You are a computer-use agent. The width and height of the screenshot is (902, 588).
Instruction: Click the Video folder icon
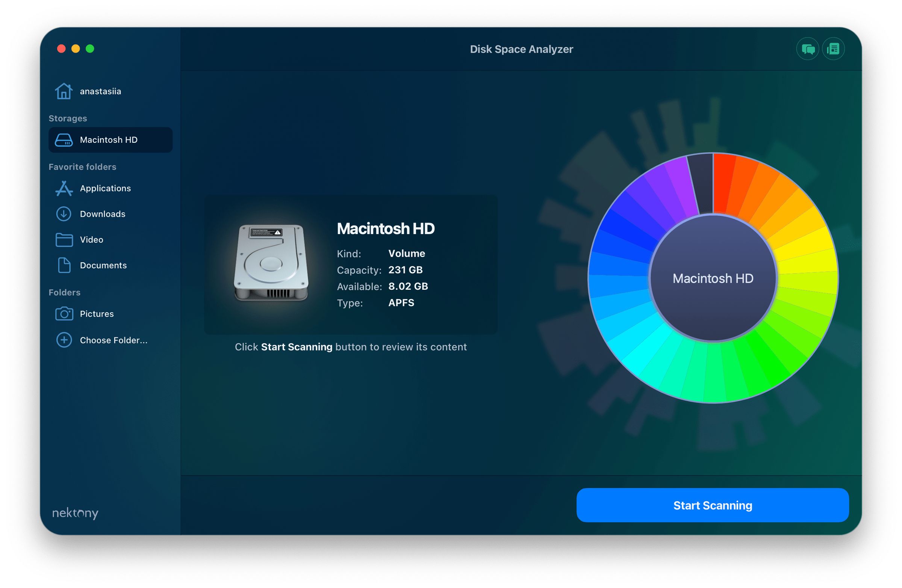pyautogui.click(x=64, y=239)
